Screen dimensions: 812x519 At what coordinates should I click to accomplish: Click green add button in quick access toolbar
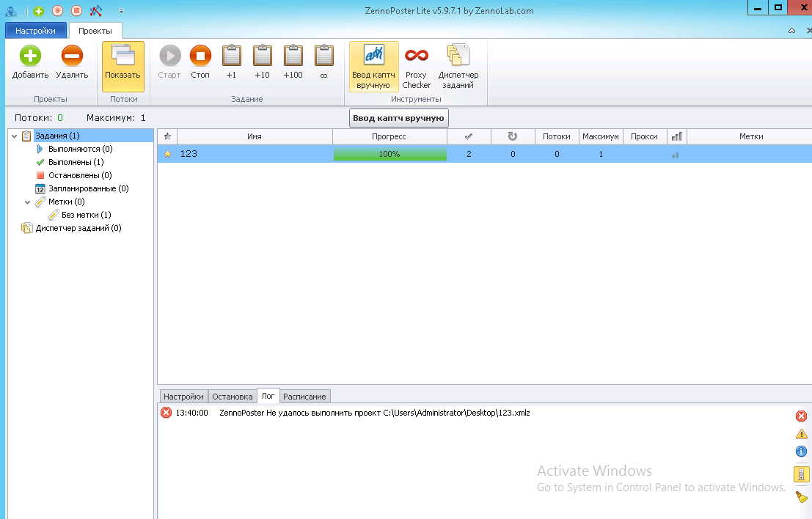[38, 11]
